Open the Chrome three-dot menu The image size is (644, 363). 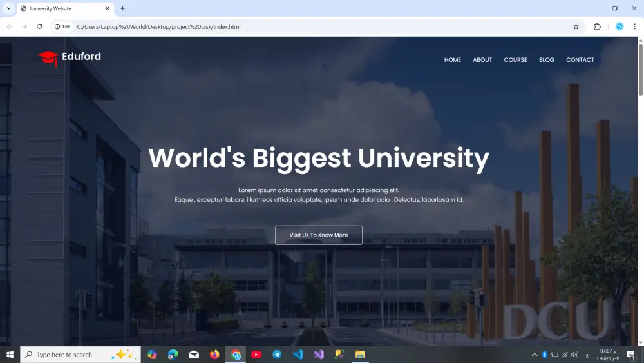(x=634, y=26)
